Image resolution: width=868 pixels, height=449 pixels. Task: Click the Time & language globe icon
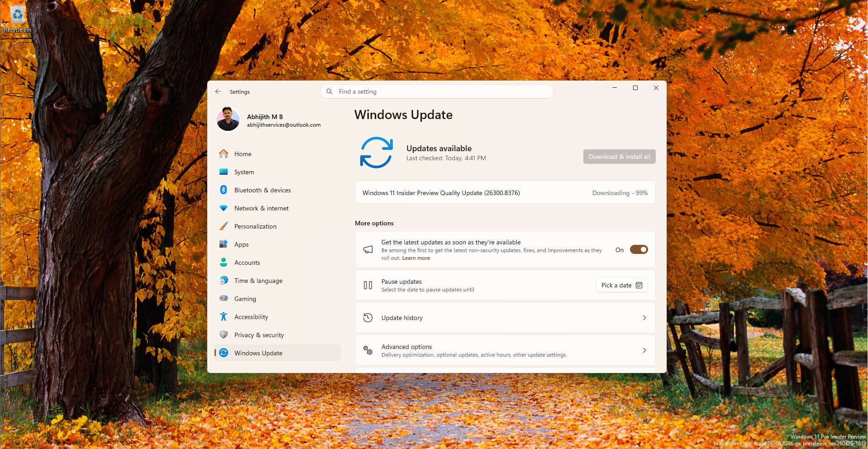click(224, 281)
